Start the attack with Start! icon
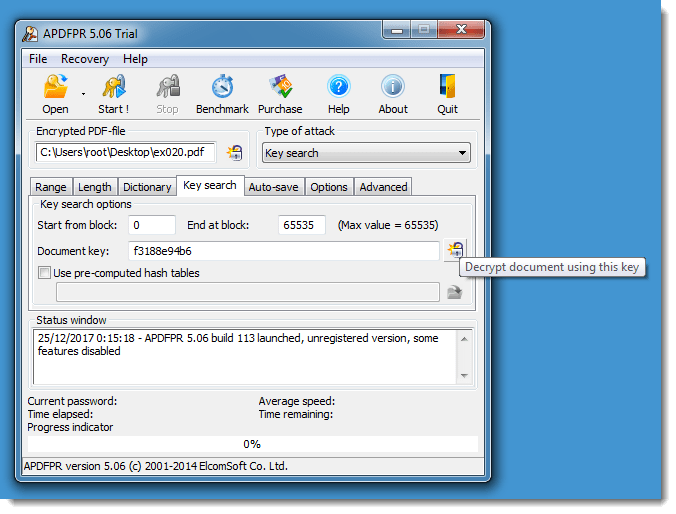The width and height of the screenshot is (676, 514). (113, 87)
